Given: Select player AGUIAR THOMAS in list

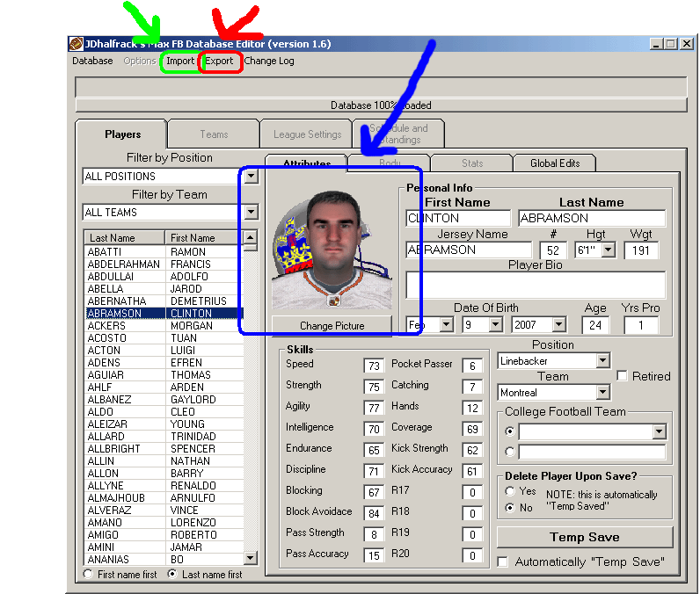Looking at the screenshot, I should tap(164, 374).
